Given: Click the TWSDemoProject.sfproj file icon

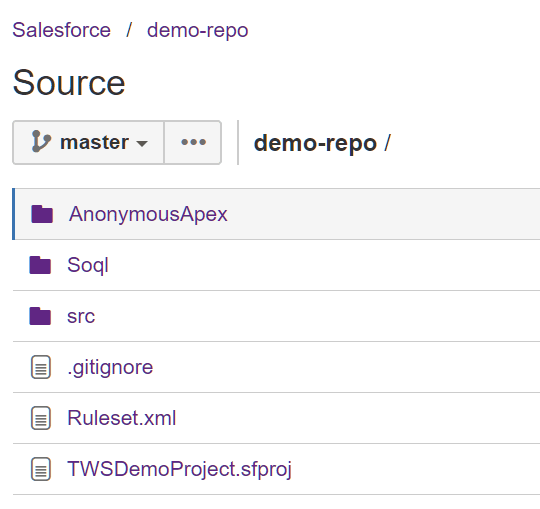Looking at the screenshot, I should 41,469.
